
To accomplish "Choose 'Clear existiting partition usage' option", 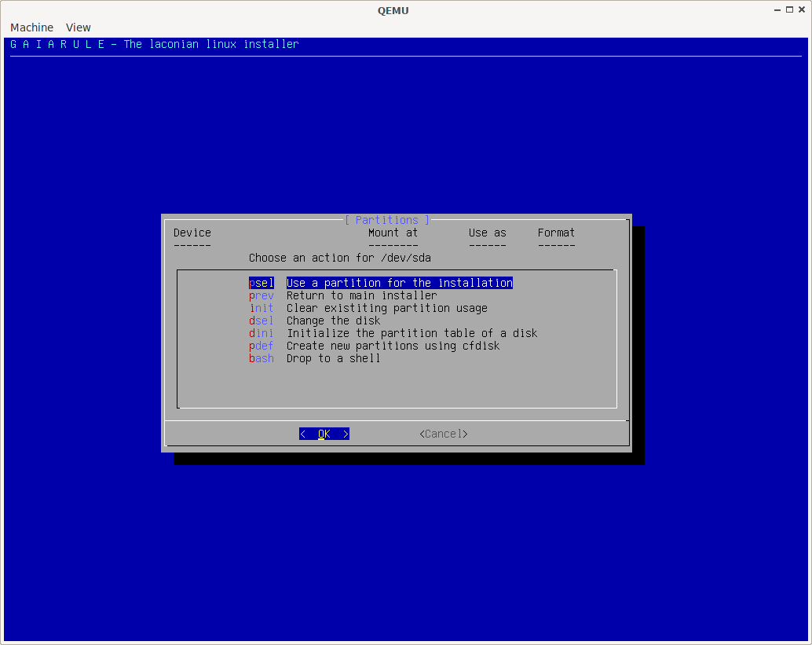I will [x=386, y=308].
